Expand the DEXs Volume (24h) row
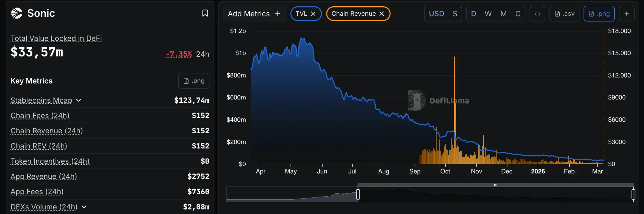 pos(84,207)
